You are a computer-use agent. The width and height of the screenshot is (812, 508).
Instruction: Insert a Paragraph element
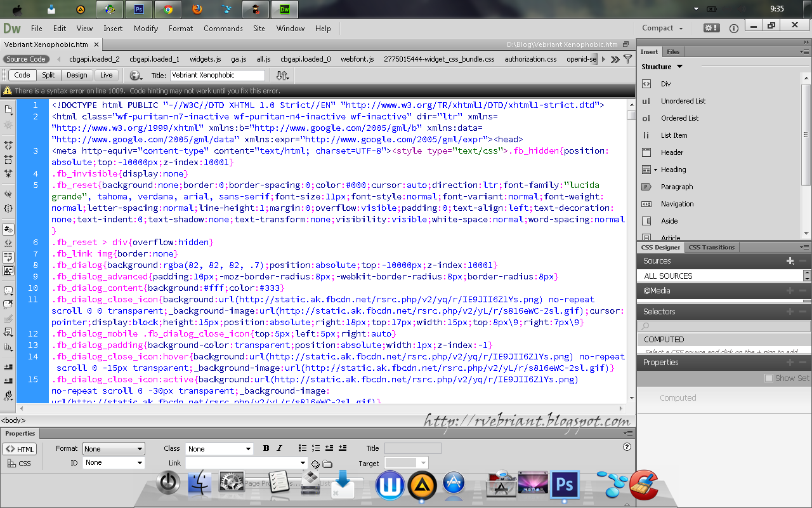677,187
